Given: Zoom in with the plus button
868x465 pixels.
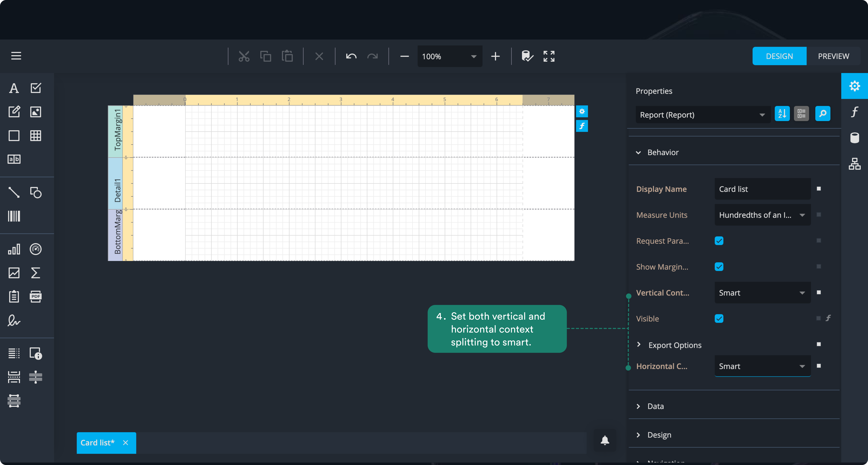Looking at the screenshot, I should click(495, 56).
